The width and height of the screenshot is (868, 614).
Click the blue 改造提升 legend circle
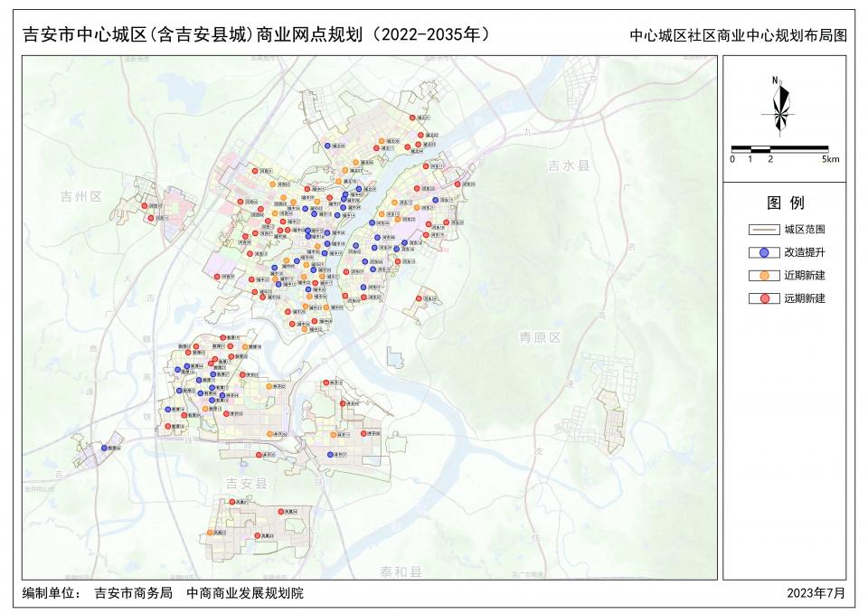(764, 253)
